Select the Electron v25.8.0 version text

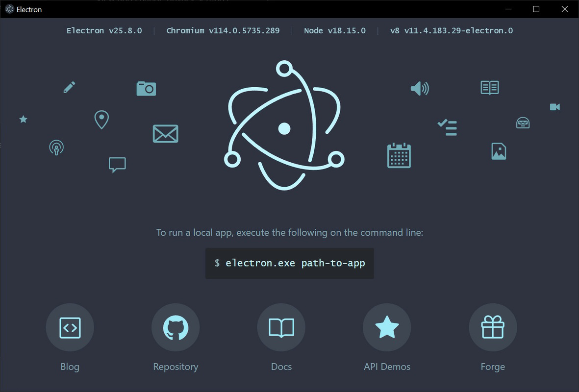[x=104, y=31]
